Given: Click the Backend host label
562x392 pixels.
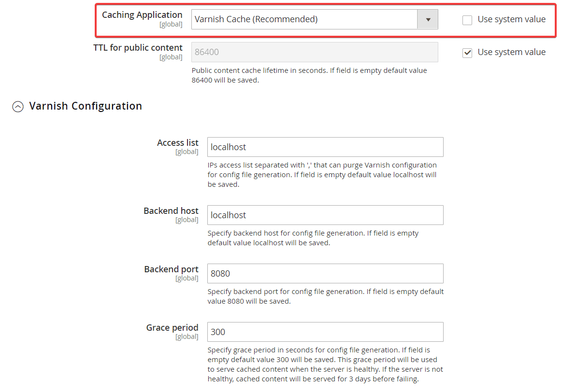Looking at the screenshot, I should point(171,211).
